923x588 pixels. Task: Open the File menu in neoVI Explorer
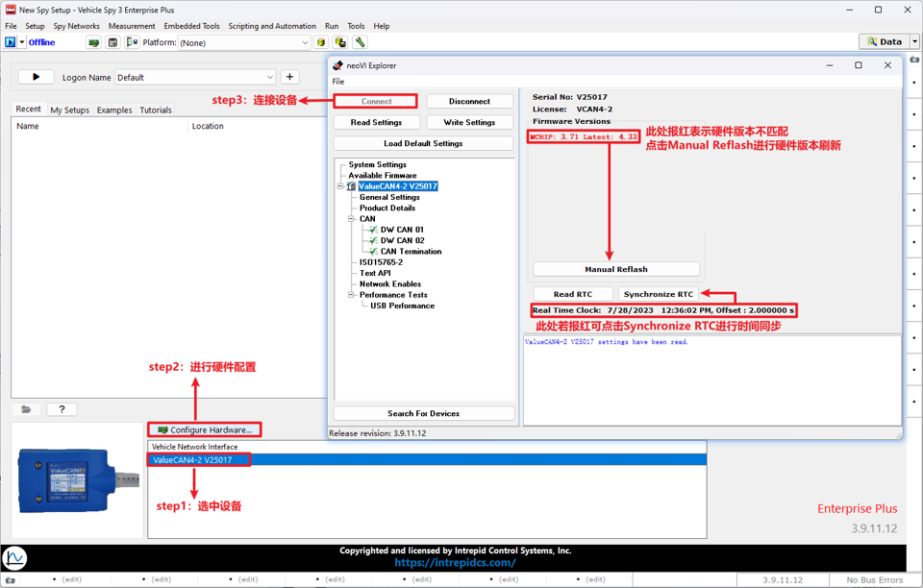(337, 81)
